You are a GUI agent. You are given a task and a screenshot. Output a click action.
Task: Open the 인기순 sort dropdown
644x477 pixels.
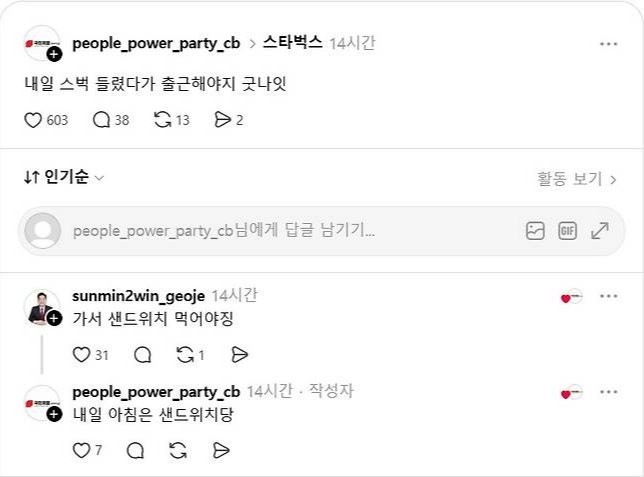64,177
